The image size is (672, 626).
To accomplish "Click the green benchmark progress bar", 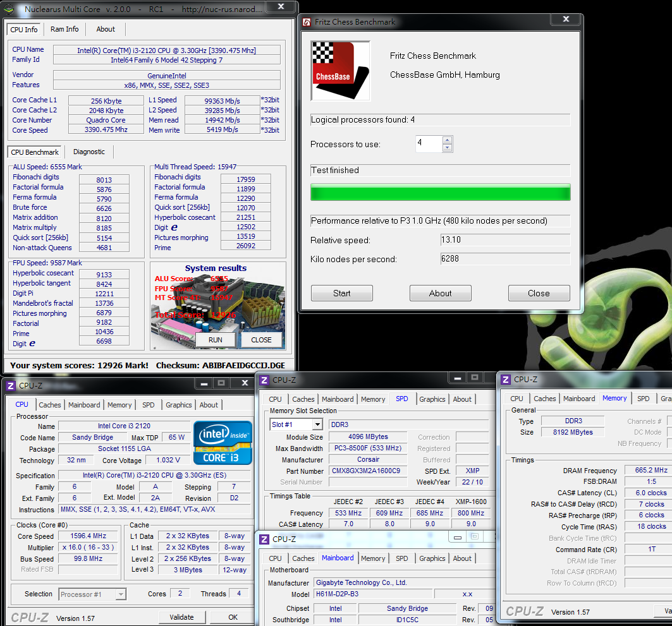I will (x=441, y=192).
